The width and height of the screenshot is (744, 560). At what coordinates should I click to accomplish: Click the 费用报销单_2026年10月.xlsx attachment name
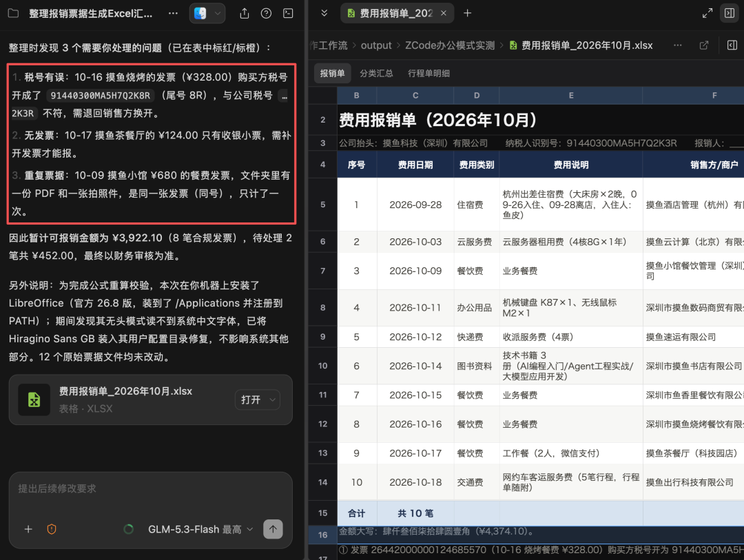click(125, 391)
